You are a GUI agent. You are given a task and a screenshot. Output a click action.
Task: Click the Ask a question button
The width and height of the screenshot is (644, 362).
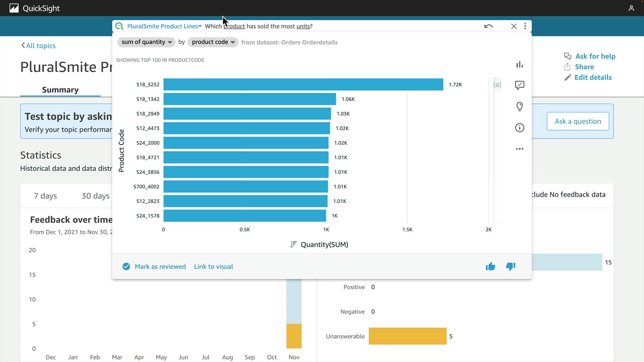click(578, 121)
